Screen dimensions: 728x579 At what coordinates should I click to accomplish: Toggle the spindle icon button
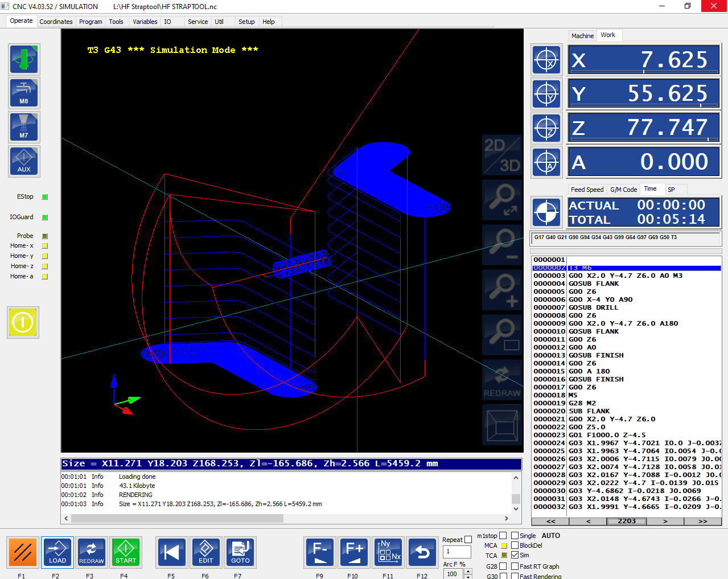click(x=24, y=59)
